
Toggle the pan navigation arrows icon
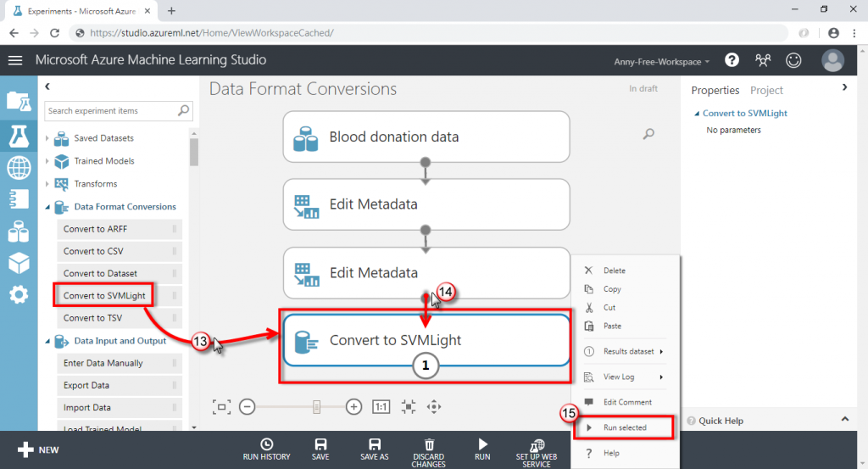(x=434, y=407)
